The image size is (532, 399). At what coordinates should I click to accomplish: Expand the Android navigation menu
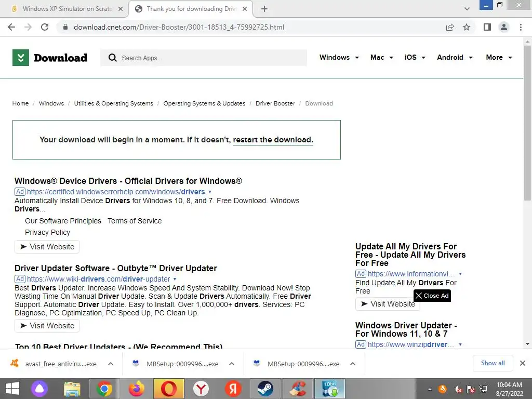click(455, 57)
